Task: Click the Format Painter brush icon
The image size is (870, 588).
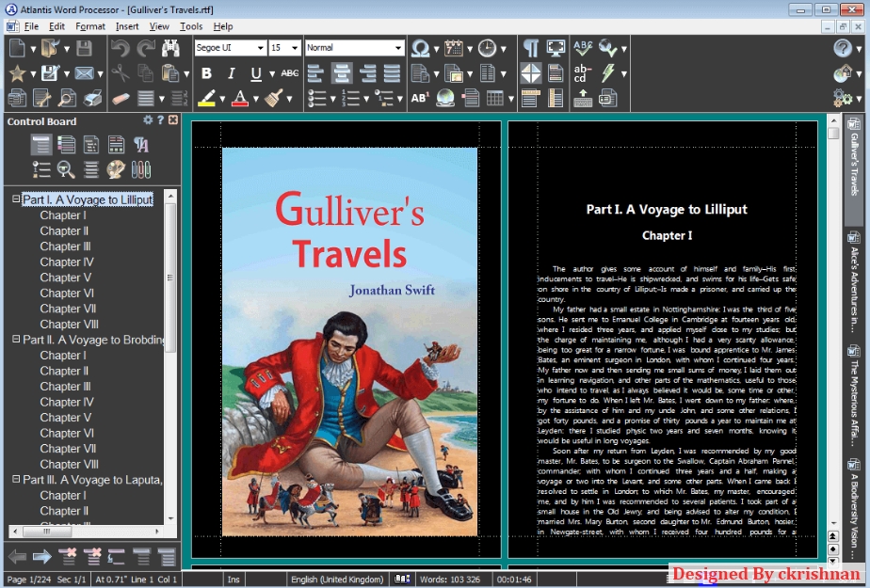Action: tap(273, 99)
